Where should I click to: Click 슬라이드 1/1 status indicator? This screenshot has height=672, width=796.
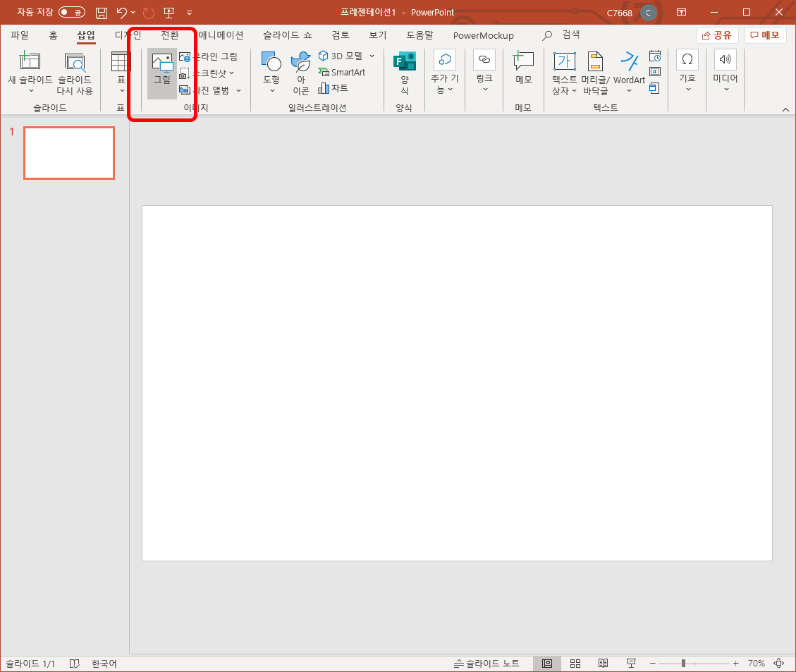30,664
